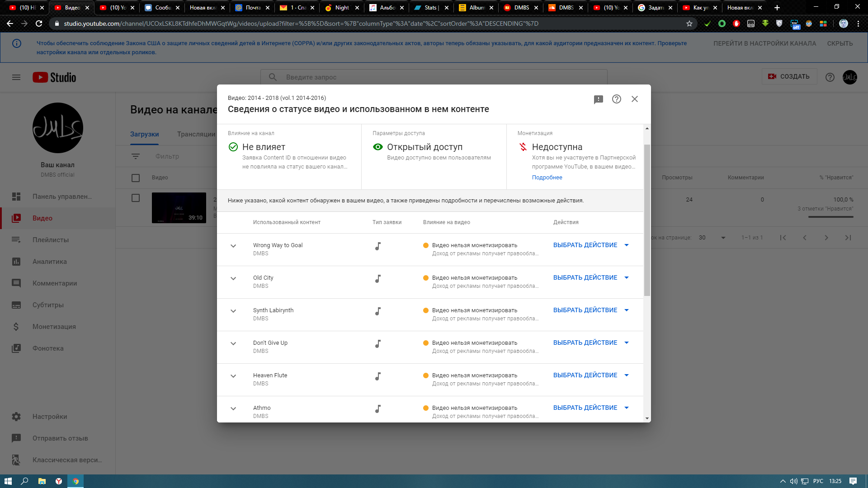The image size is (868, 488).
Task: Open the Windows Start menu
Action: [x=8, y=481]
